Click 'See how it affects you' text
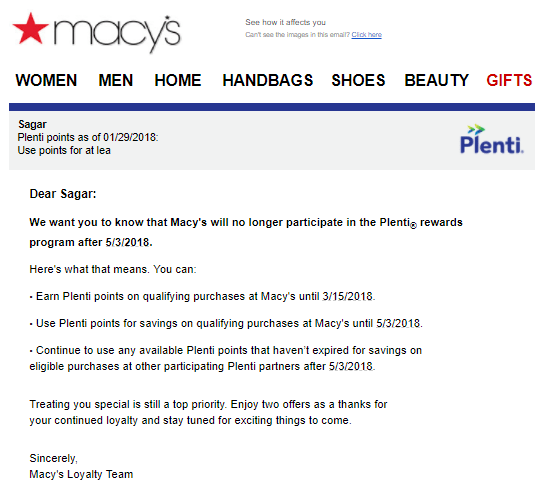549x485 pixels. 285,22
